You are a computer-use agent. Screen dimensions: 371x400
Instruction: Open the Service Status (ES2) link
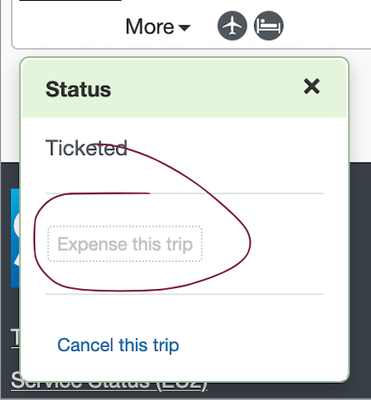coord(109,384)
